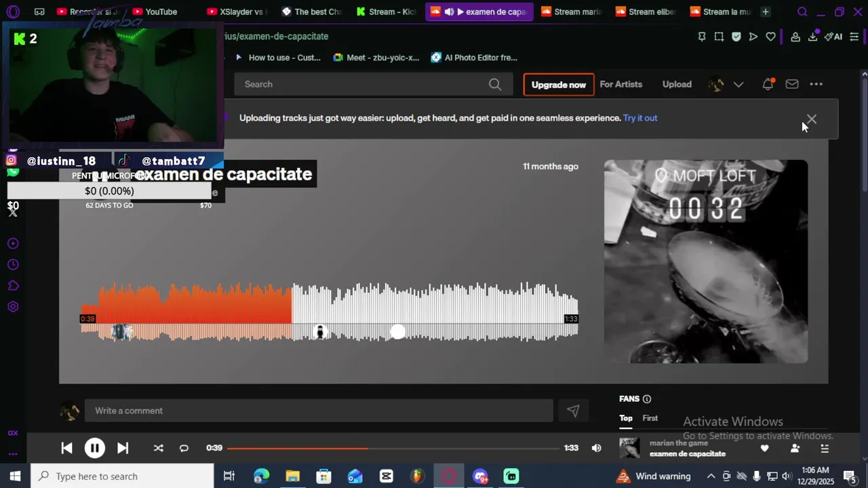Switch to the Stream maria tab
Image resolution: width=868 pixels, height=488 pixels.
(571, 12)
